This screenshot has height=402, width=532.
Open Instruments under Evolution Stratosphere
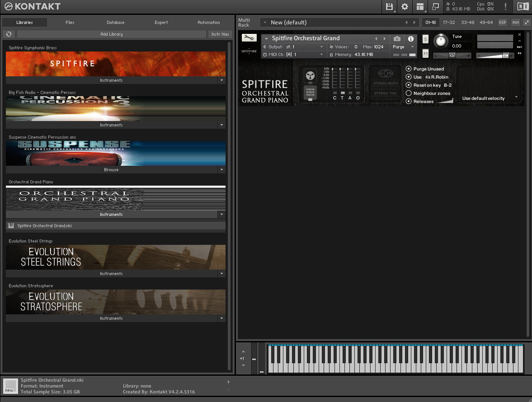[x=111, y=318]
